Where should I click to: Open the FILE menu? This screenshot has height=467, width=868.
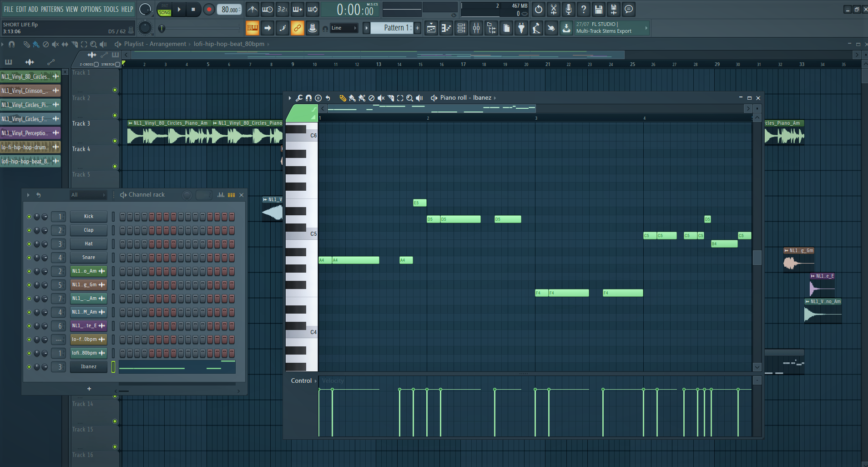point(9,9)
